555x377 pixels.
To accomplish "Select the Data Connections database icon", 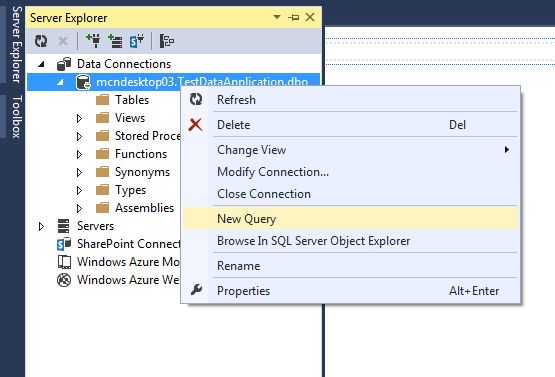I will [64, 64].
